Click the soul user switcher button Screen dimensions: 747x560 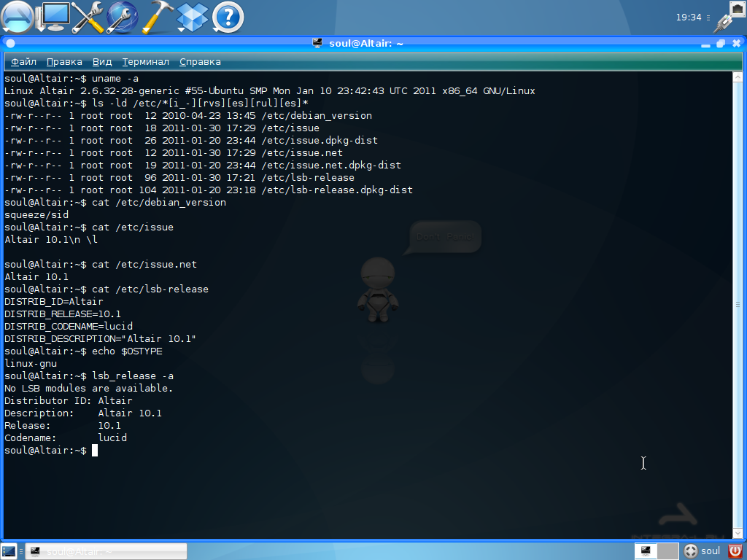(703, 551)
